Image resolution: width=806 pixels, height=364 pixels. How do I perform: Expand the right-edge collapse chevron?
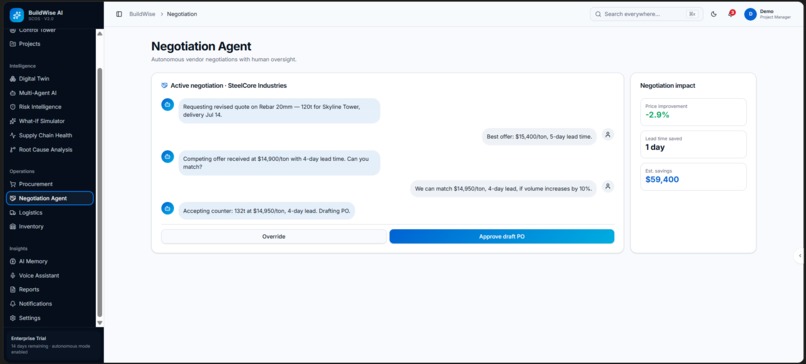[x=800, y=256]
